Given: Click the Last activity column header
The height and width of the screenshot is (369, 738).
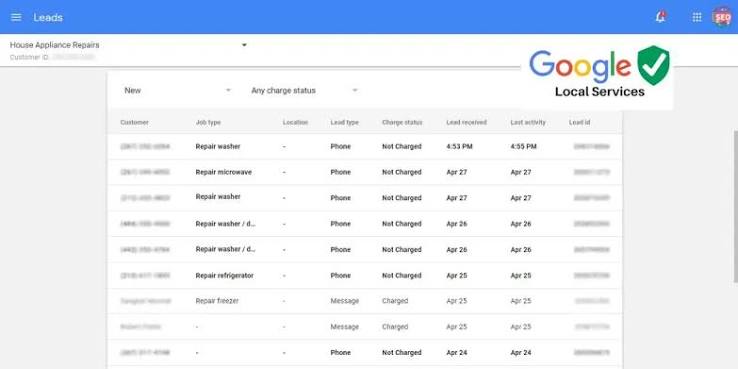Looking at the screenshot, I should click(528, 122).
